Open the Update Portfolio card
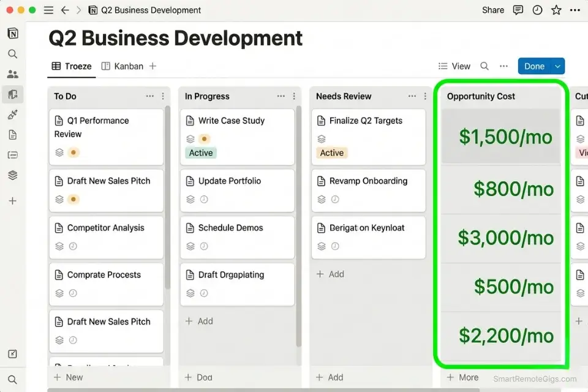 tap(238, 190)
